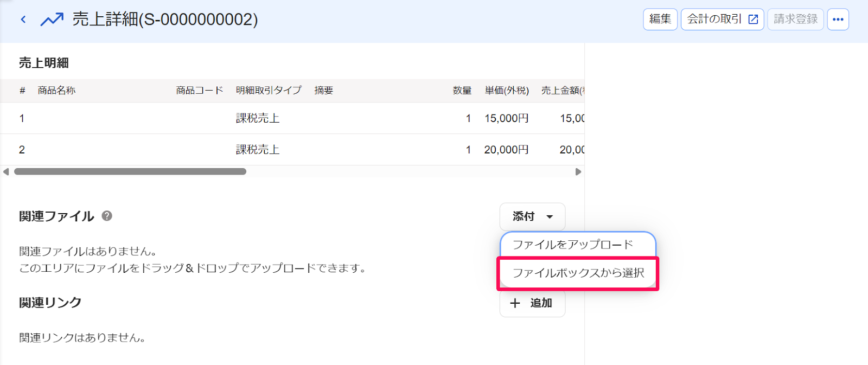Click the 商品コード column header

[x=200, y=91]
